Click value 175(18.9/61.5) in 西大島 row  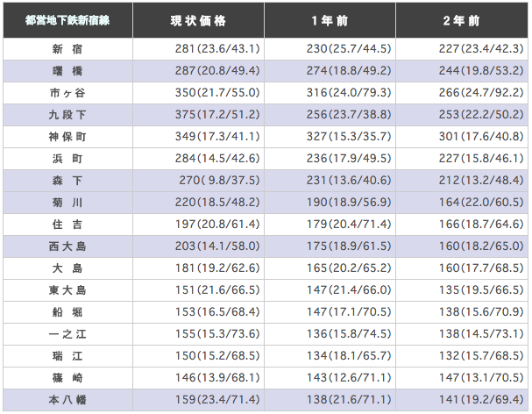pos(349,246)
